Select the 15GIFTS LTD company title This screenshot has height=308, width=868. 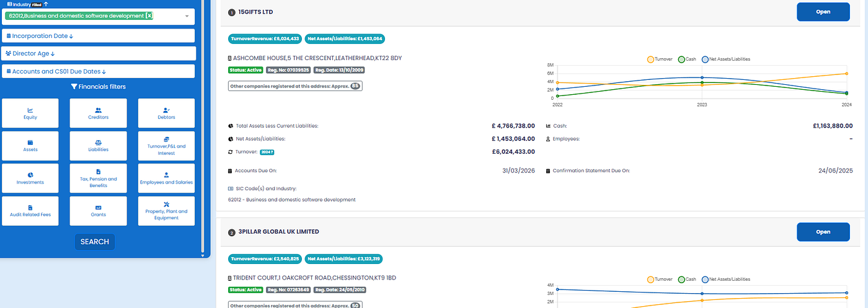(255, 12)
